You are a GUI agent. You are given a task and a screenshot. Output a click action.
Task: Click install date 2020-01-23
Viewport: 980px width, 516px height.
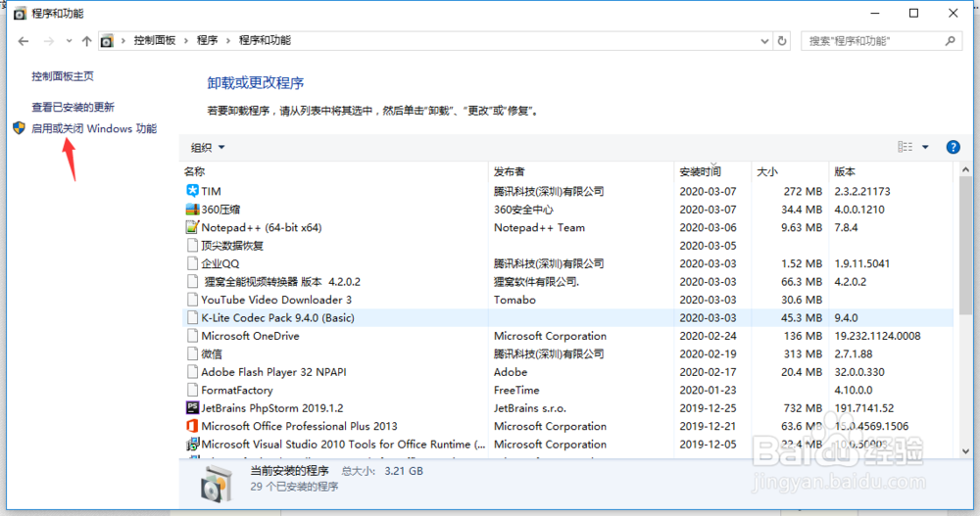(x=709, y=391)
